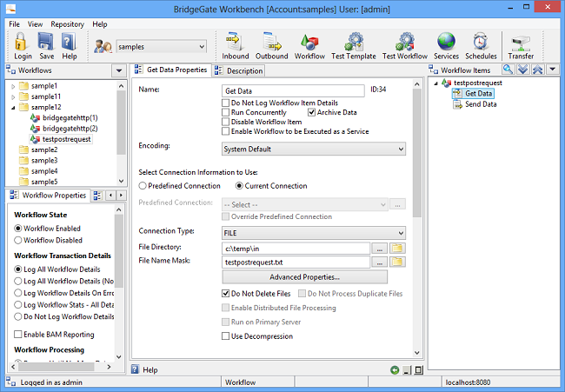This screenshot has height=392, width=565.
Task: Open the Services globe icon
Action: coord(446,43)
